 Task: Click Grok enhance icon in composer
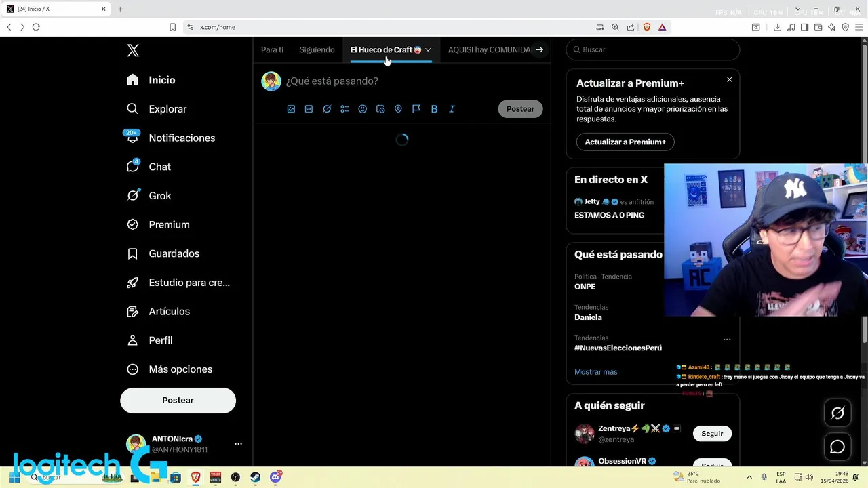327,109
